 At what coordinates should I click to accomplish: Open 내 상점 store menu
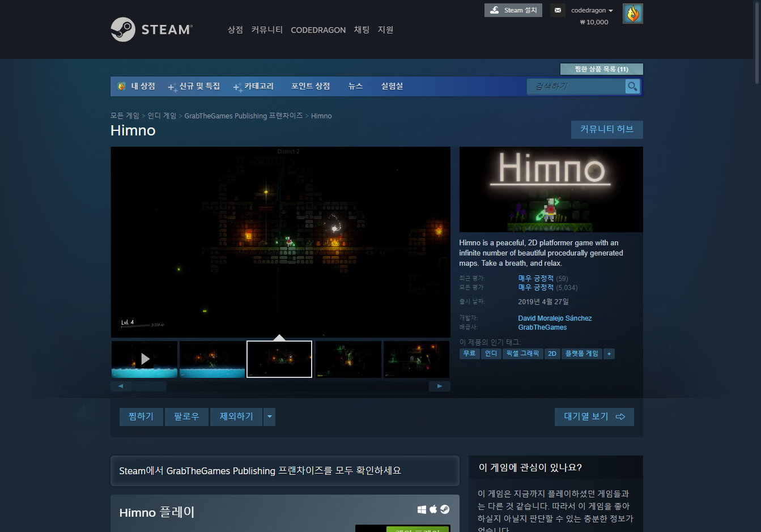pyautogui.click(x=136, y=86)
